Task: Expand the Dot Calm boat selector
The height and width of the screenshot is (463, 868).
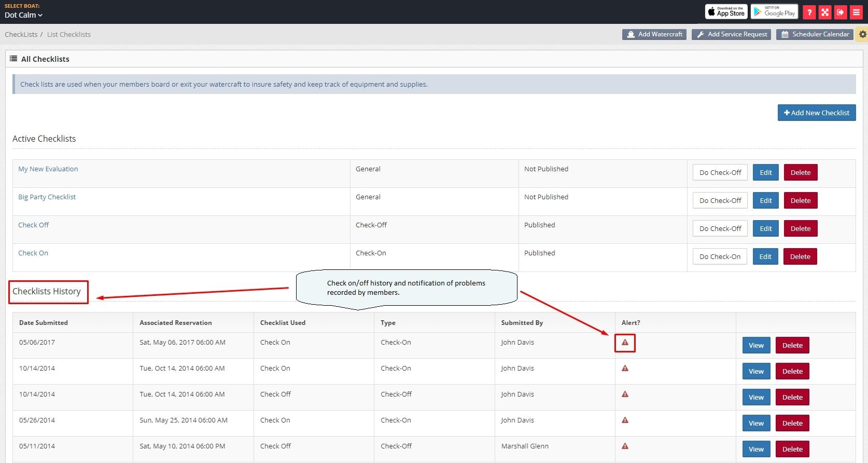Action: [x=23, y=15]
